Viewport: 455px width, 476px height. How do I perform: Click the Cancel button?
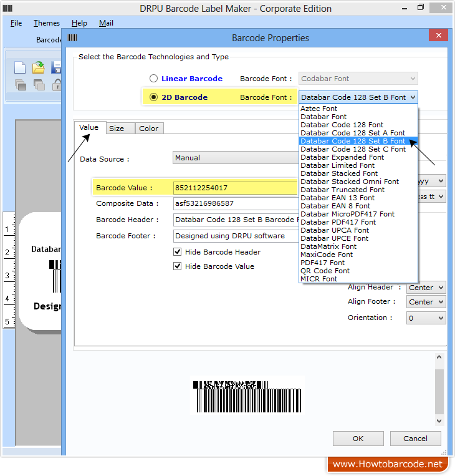(415, 439)
